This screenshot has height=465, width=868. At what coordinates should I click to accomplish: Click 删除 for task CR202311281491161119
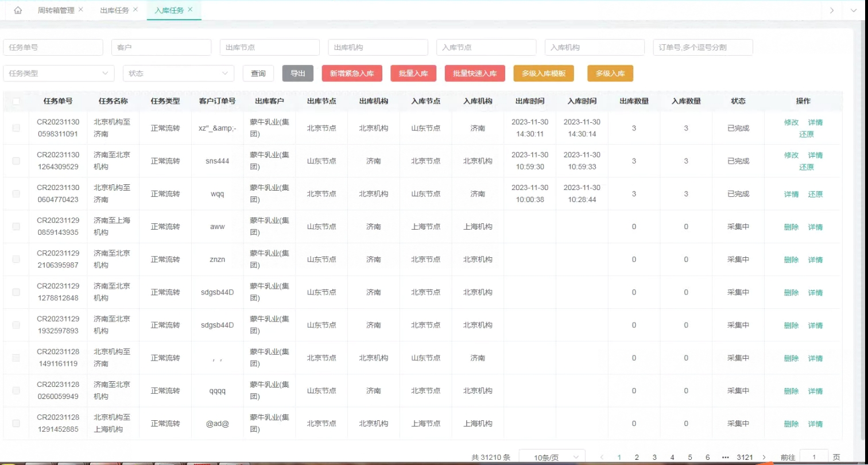pos(791,358)
